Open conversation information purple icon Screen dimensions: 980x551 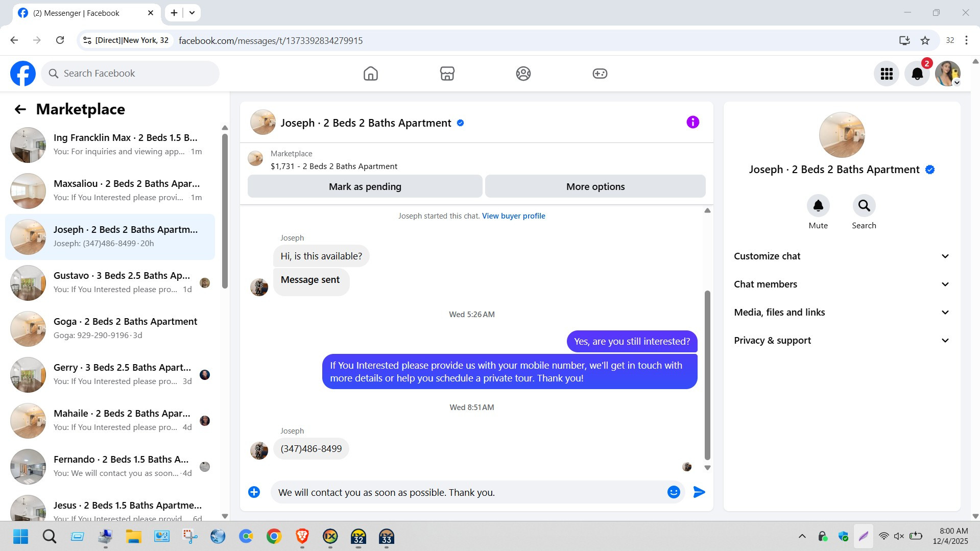692,122
